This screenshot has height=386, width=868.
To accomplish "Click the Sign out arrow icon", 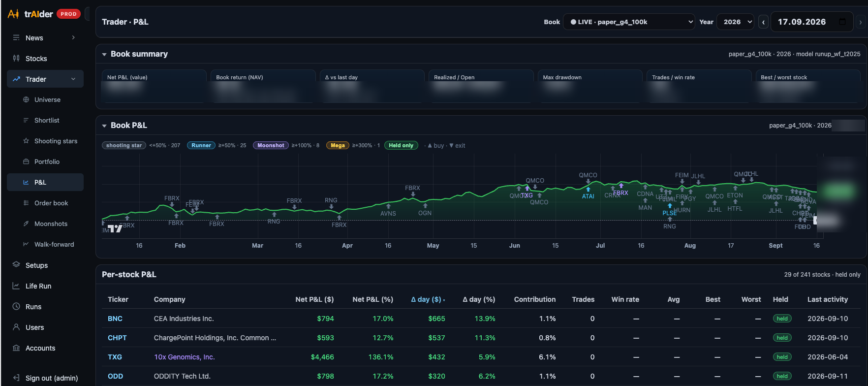I will coord(16,378).
